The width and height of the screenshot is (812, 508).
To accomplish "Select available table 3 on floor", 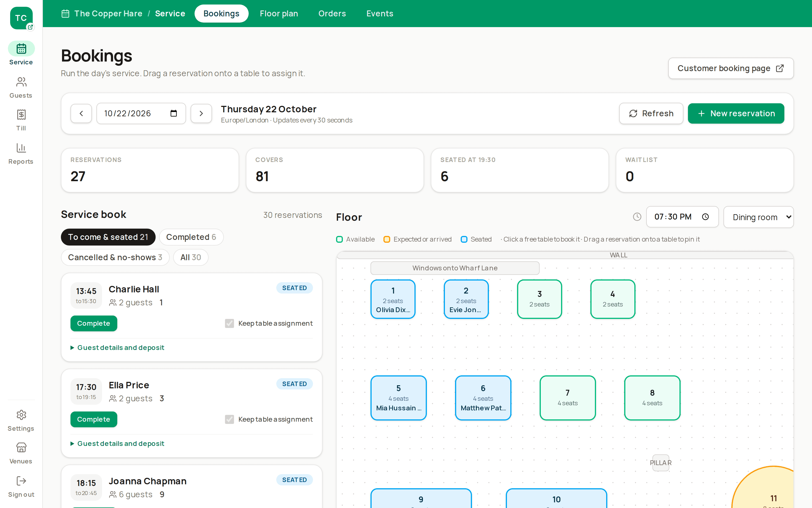I will click(540, 299).
